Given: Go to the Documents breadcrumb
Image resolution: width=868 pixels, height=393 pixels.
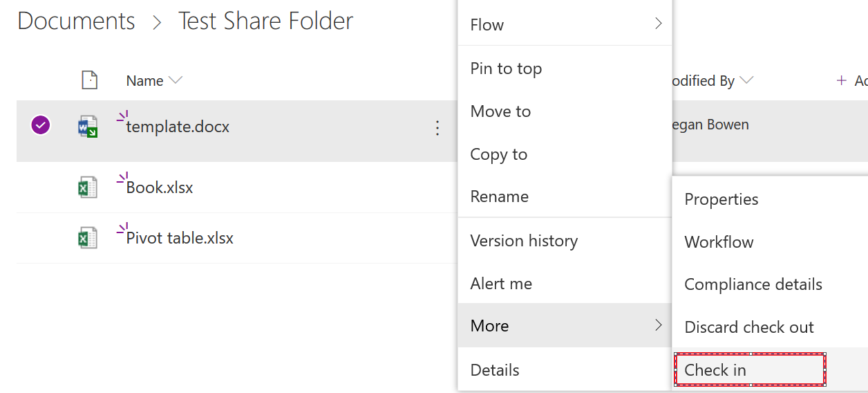Looking at the screenshot, I should coord(76,21).
